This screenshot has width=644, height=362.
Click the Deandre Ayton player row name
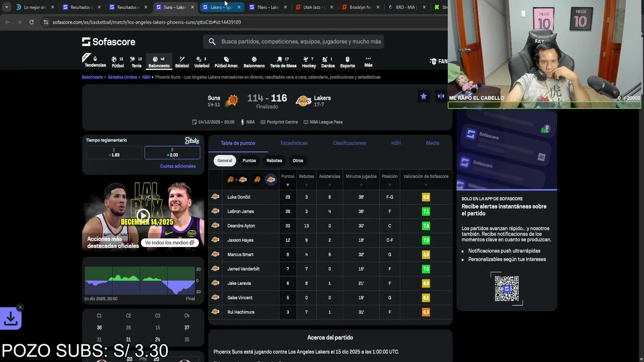click(x=241, y=226)
